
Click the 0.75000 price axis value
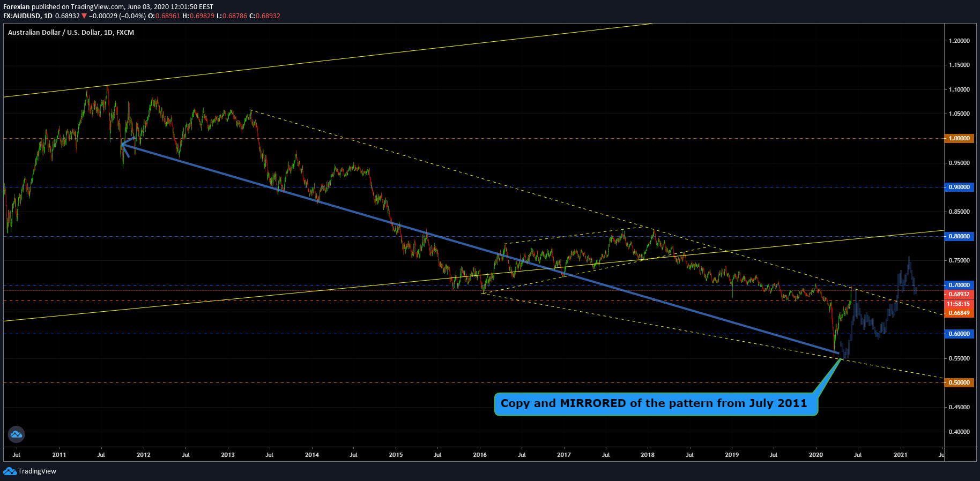[959, 260]
